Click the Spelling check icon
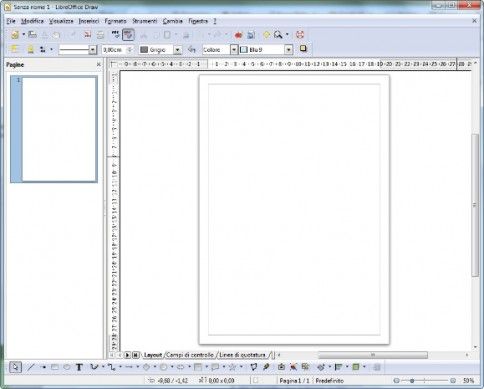484x389 pixels. pos(115,34)
